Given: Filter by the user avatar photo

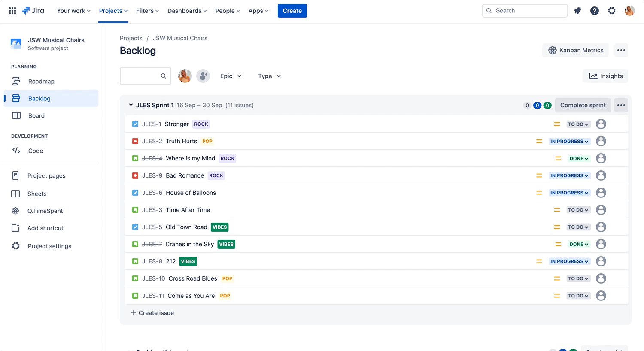Looking at the screenshot, I should pos(185,76).
